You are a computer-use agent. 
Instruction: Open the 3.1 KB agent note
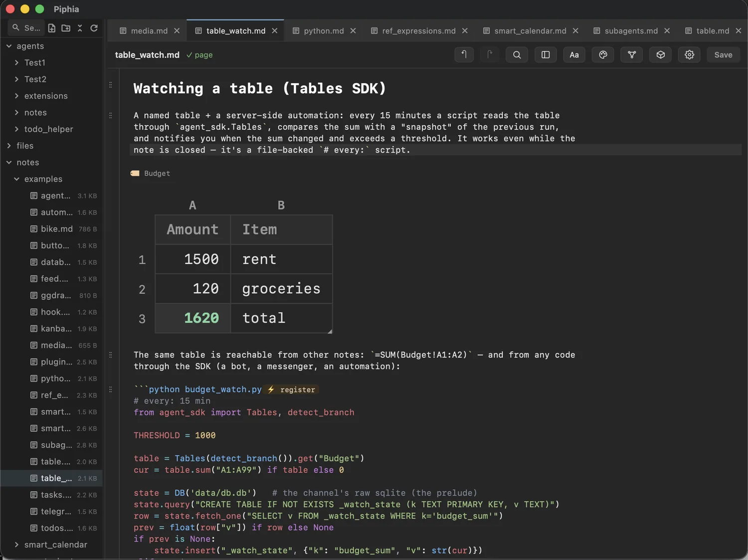(x=52, y=195)
